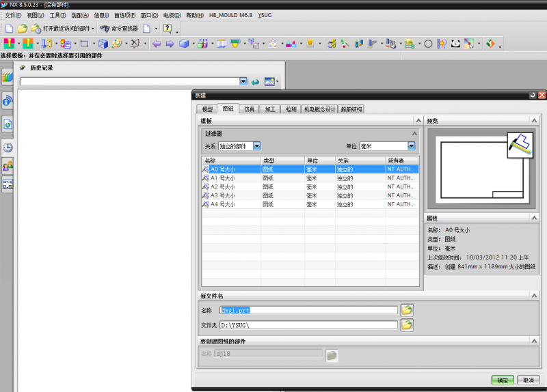Viewport: 547px width, 392px height.
Task: Select the A4 号大小 template row
Action: [310, 204]
